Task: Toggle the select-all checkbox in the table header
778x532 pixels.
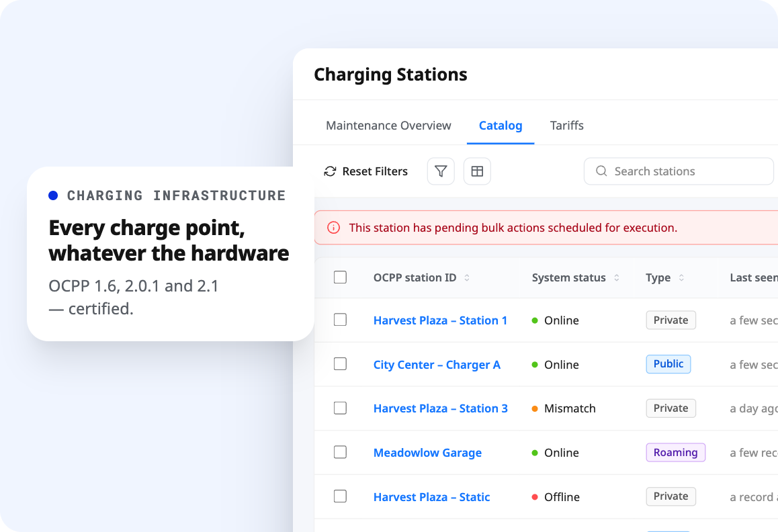Action: tap(341, 277)
